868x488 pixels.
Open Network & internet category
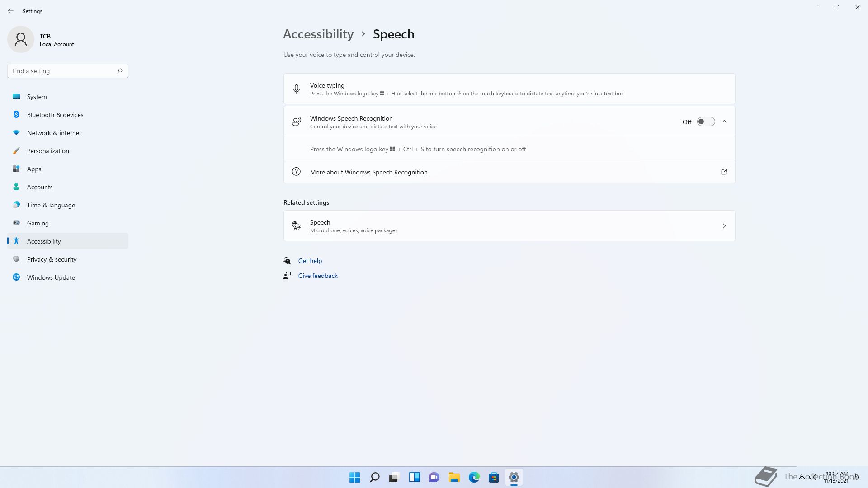click(x=68, y=133)
